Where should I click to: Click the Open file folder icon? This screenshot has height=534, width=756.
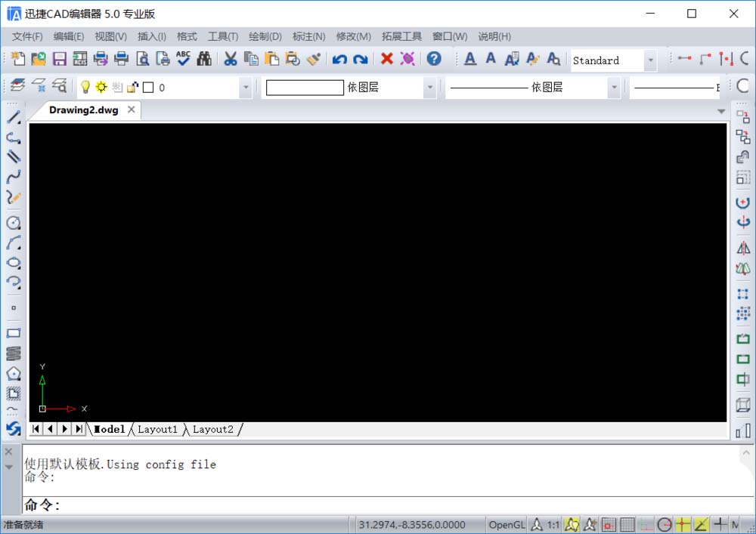point(39,59)
